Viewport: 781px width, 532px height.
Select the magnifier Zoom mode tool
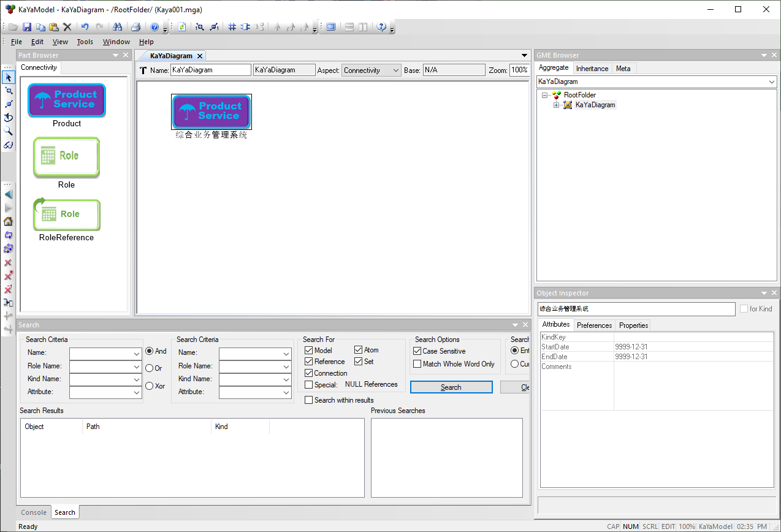tap(8, 131)
